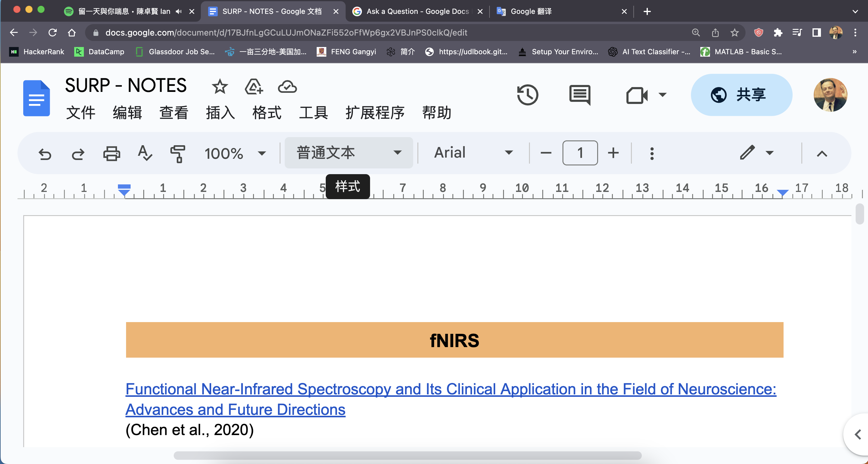The height and width of the screenshot is (464, 868).
Task: Mute the Spotify tab audio icon
Action: click(179, 11)
